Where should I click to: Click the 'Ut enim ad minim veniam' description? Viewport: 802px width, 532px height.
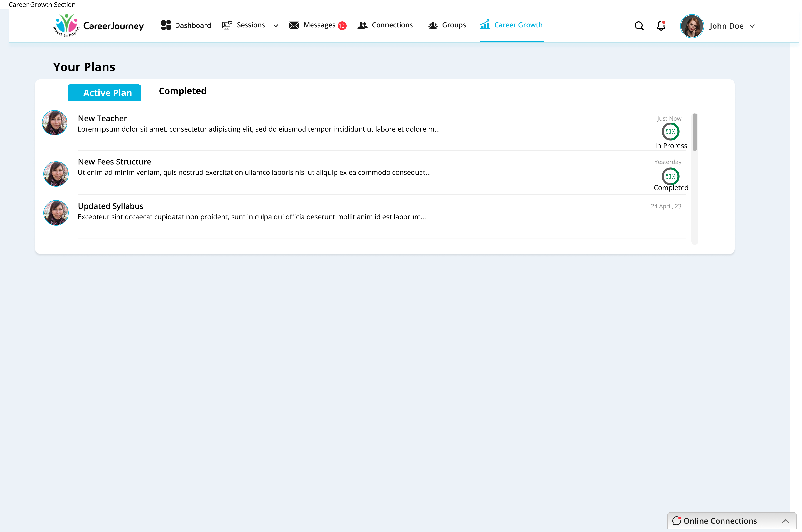point(254,172)
